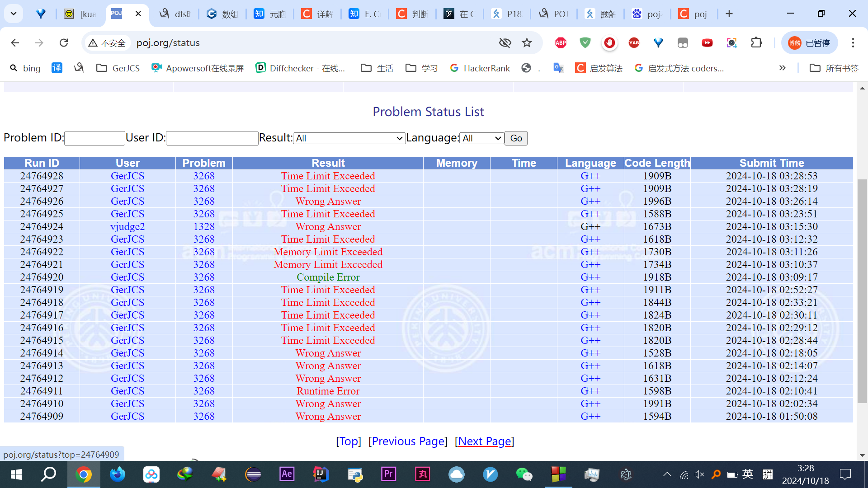Viewport: 868px width, 488px height.
Task: Click the page reload icon
Action: (64, 43)
